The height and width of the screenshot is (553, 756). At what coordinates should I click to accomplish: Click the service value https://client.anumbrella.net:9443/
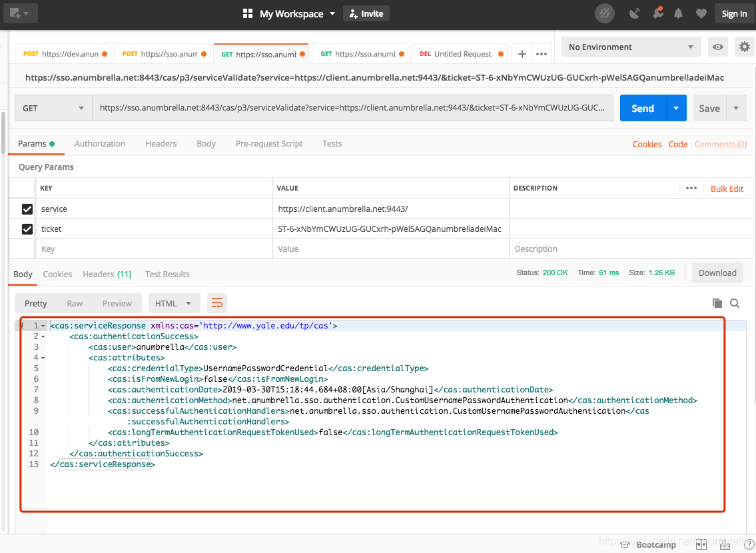tap(343, 209)
